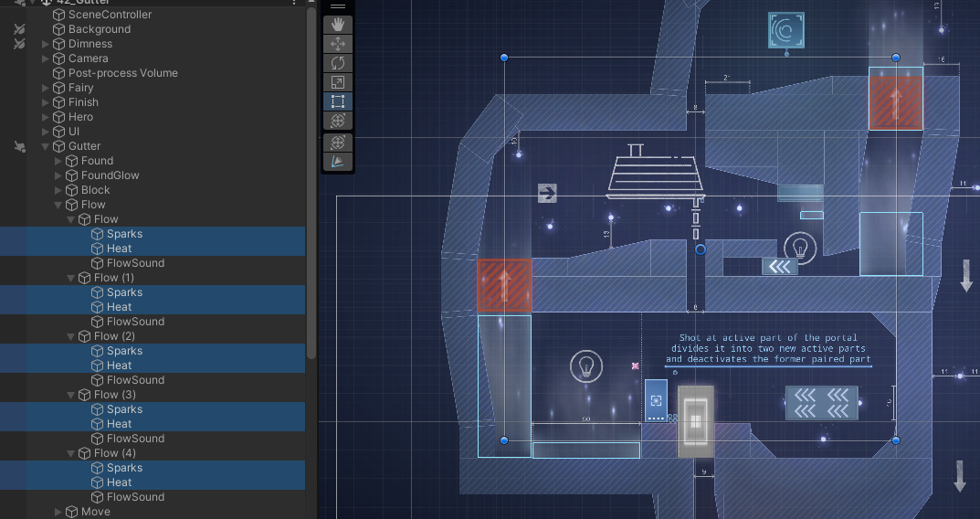Click the hierarchy vertical scrollbar
The height and width of the screenshot is (519, 980).
pos(311,184)
